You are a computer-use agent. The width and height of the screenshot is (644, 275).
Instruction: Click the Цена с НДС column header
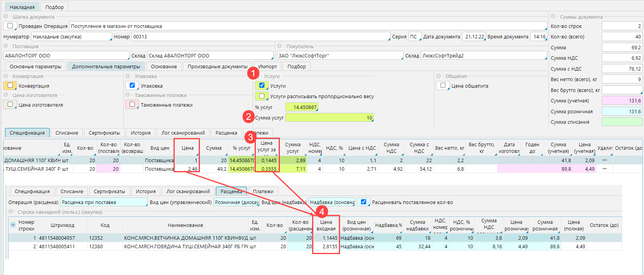[362, 148]
